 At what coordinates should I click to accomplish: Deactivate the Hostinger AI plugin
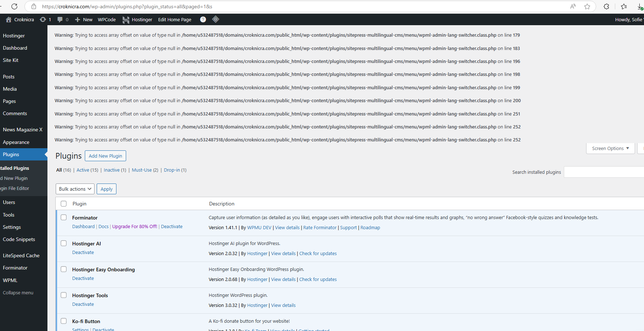coord(83,252)
